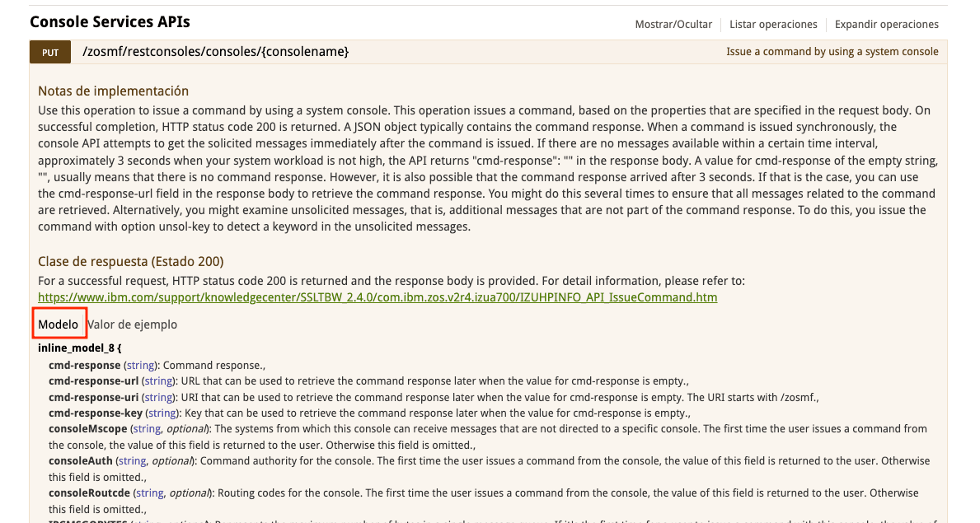Viewport: 980px width, 523px height.
Task: Switch to the Modelo tab
Action: pyautogui.click(x=59, y=325)
